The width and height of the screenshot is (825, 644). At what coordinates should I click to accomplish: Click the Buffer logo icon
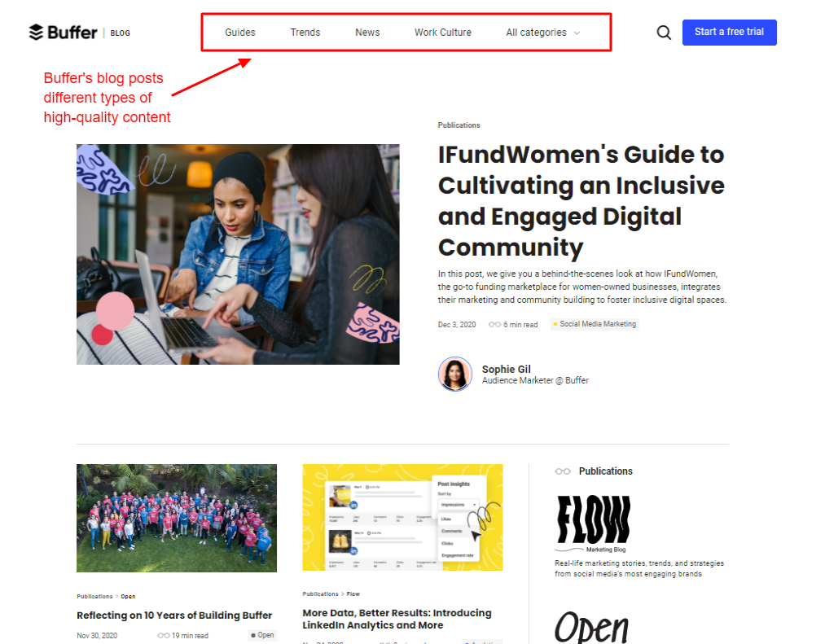(36, 32)
